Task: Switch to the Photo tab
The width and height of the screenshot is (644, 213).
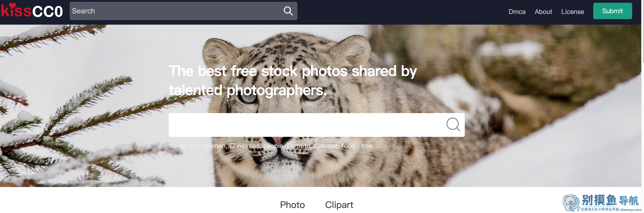Action: [x=292, y=205]
